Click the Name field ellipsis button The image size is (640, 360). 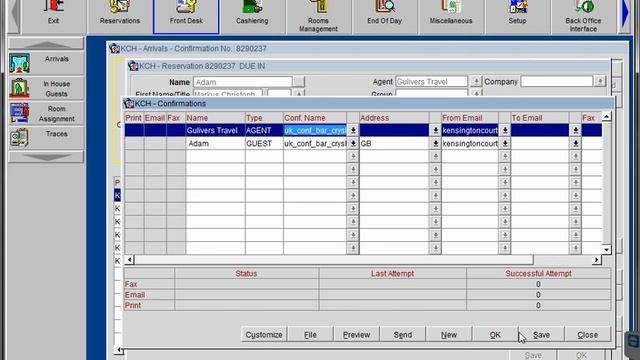(299, 82)
